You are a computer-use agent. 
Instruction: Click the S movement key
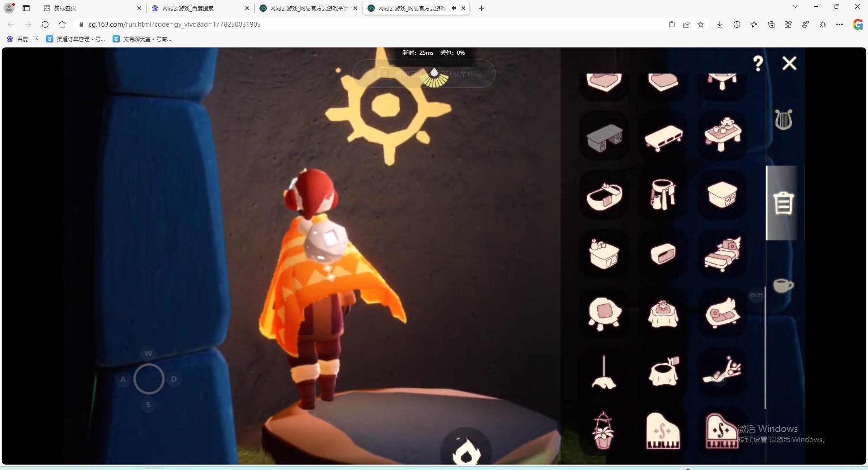tap(148, 404)
